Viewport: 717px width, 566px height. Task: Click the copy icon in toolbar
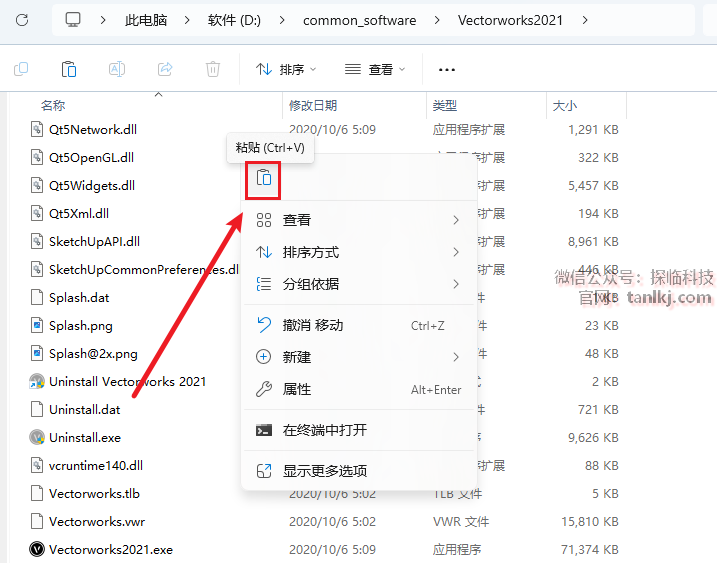click(x=21, y=69)
